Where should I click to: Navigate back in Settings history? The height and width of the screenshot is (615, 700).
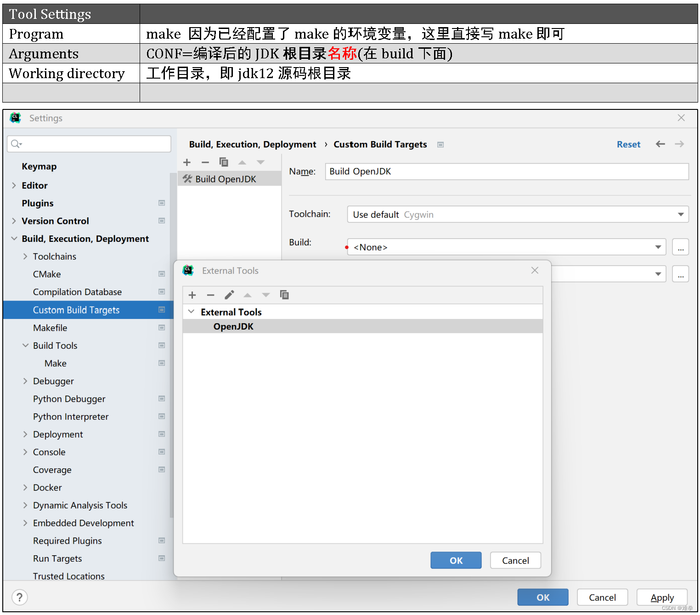click(660, 144)
